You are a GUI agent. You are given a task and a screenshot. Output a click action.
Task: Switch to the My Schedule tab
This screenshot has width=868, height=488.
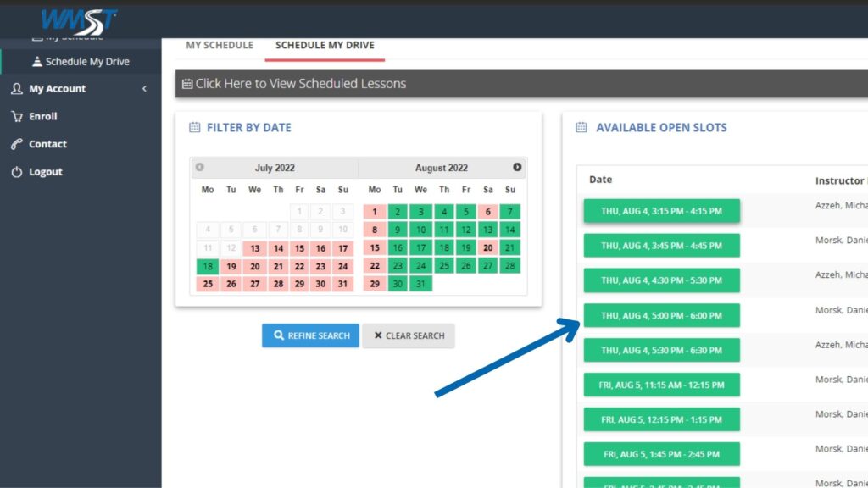pos(220,45)
